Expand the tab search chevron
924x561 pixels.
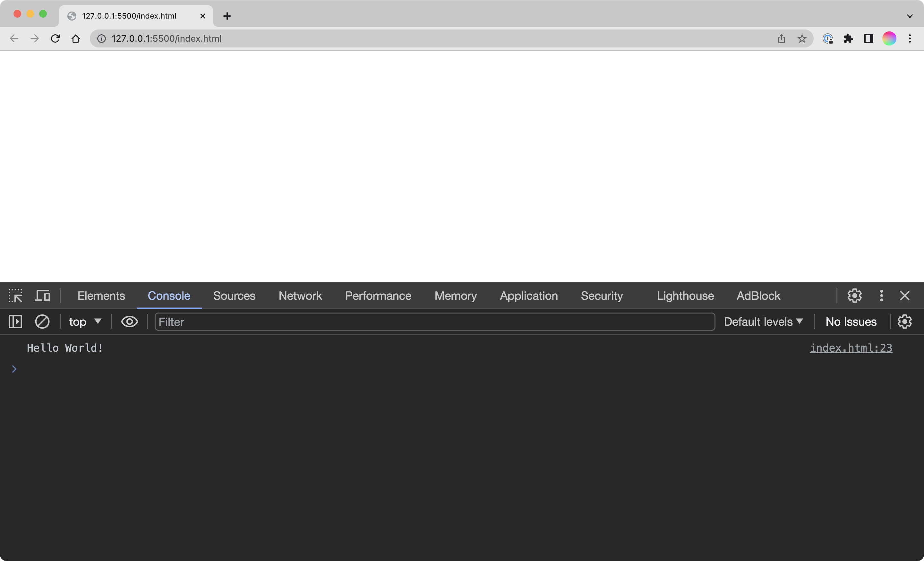pos(909,16)
